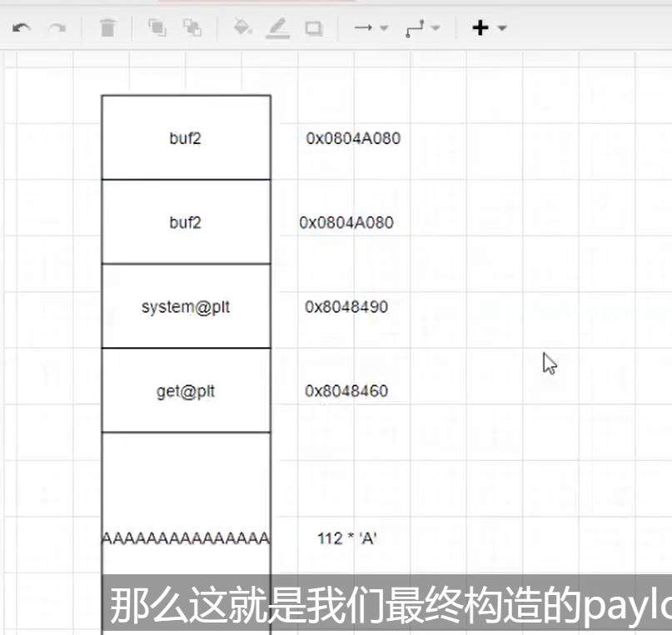Toggle the Shadow icon in toolbar
The height and width of the screenshot is (635, 672).
[x=313, y=28]
